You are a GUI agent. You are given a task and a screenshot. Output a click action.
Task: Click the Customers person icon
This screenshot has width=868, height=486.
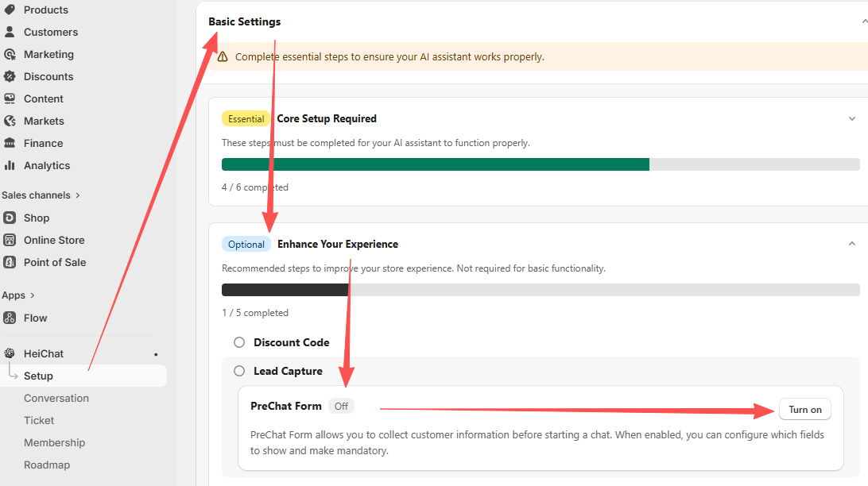click(x=10, y=32)
